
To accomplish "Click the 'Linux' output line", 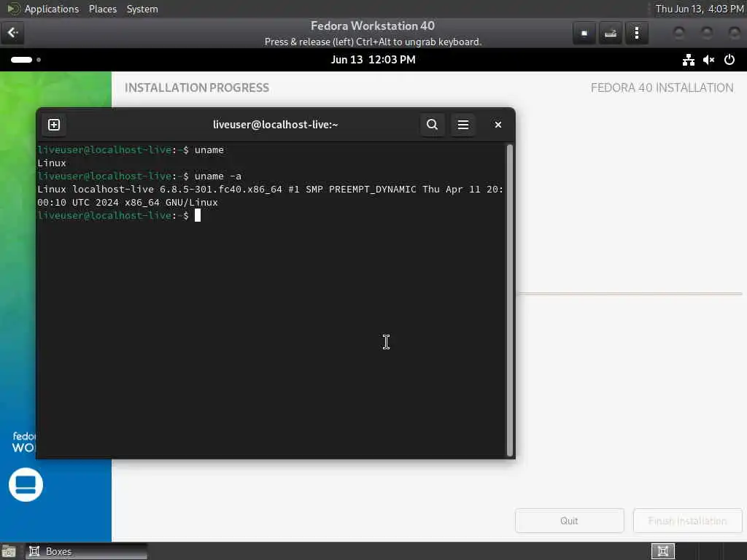I will pos(52,163).
